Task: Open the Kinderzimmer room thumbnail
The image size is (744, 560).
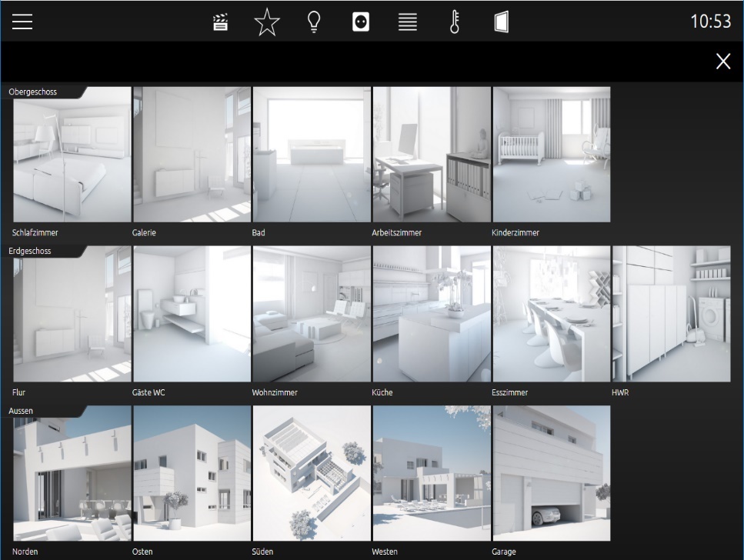Action: (x=552, y=155)
